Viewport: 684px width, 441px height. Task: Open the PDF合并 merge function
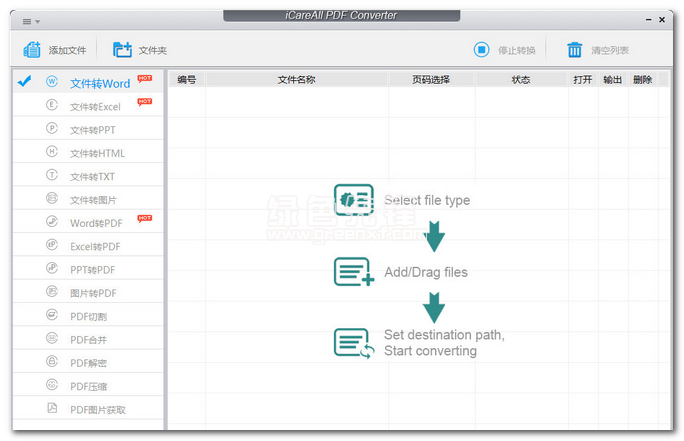click(89, 340)
